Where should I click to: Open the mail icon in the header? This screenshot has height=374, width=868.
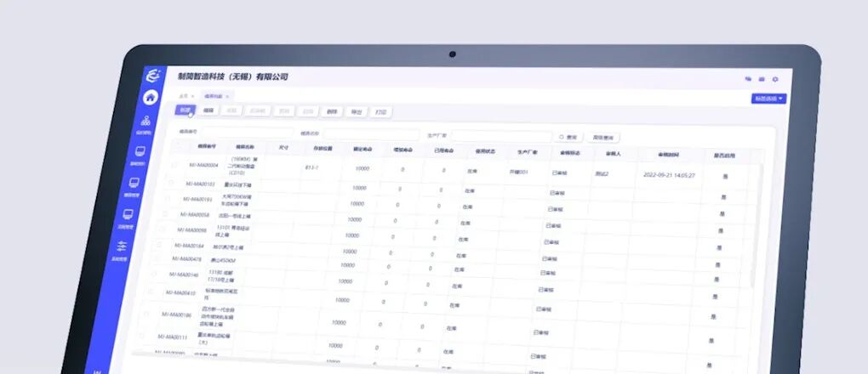pyautogui.click(x=762, y=80)
